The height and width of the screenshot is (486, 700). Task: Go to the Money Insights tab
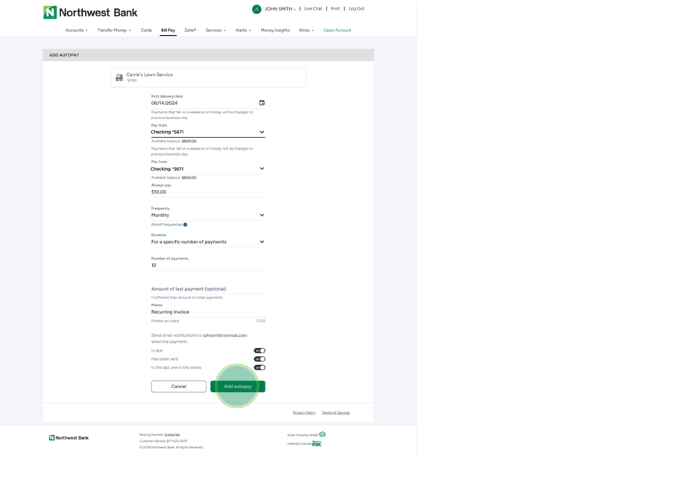[x=275, y=30]
